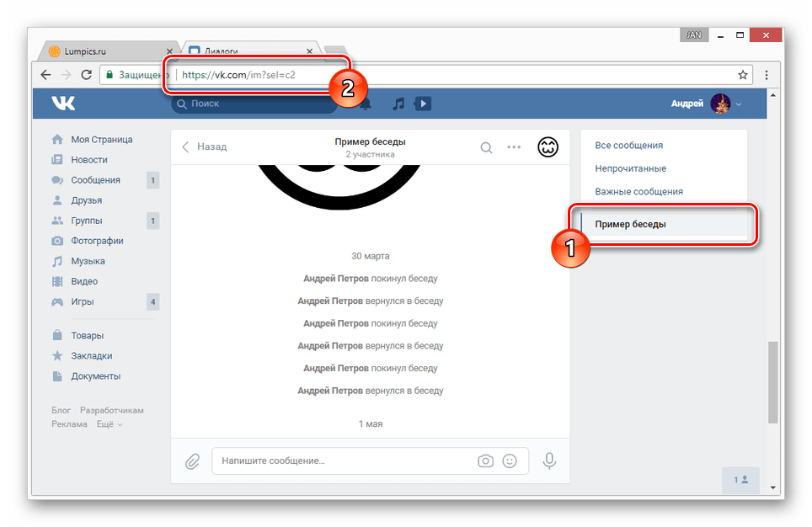Bookmark page with the star icon
The image size is (812, 527).
[x=743, y=74]
